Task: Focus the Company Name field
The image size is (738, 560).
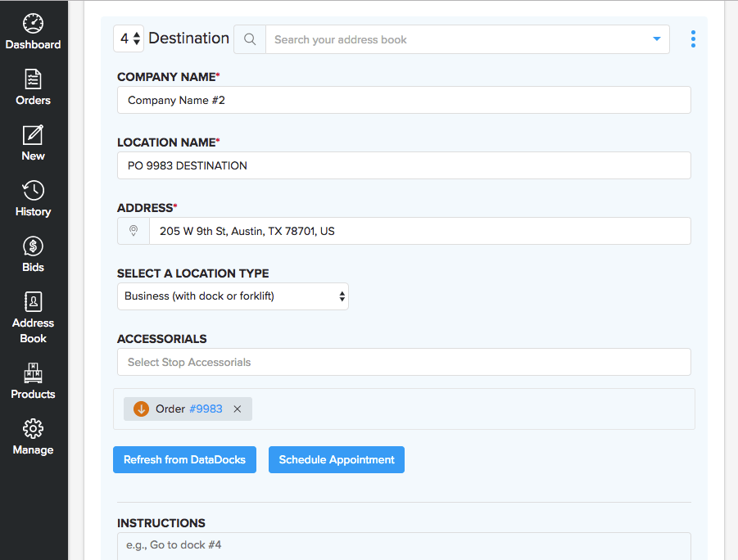Action: [404, 100]
